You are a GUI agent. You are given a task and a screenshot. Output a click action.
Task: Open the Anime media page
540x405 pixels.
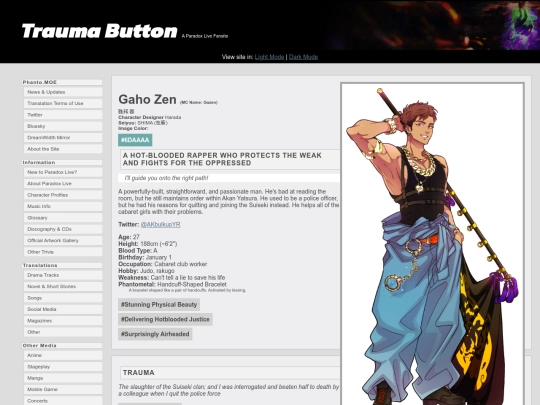click(63, 355)
